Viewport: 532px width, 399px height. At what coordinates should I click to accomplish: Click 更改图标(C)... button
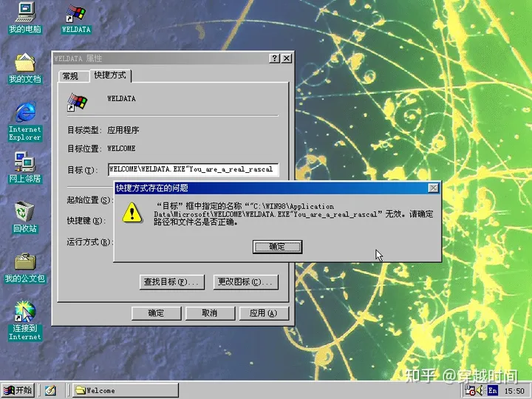pyautogui.click(x=246, y=282)
